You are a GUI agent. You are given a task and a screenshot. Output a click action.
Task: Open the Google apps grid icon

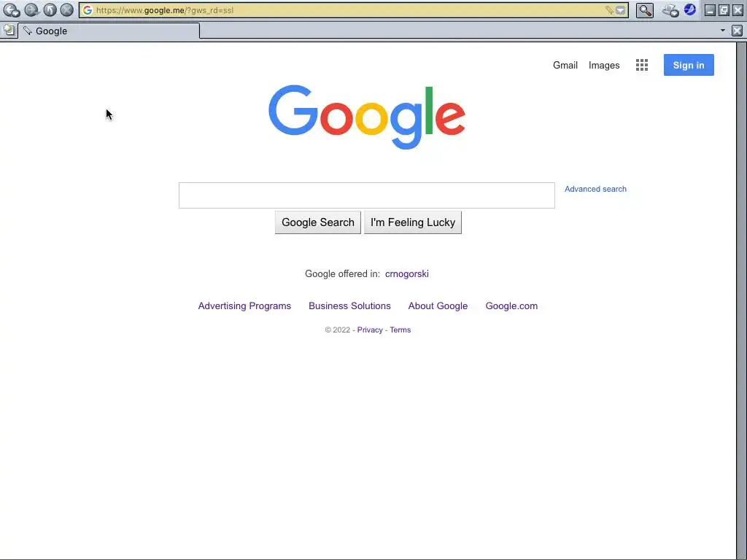642,65
